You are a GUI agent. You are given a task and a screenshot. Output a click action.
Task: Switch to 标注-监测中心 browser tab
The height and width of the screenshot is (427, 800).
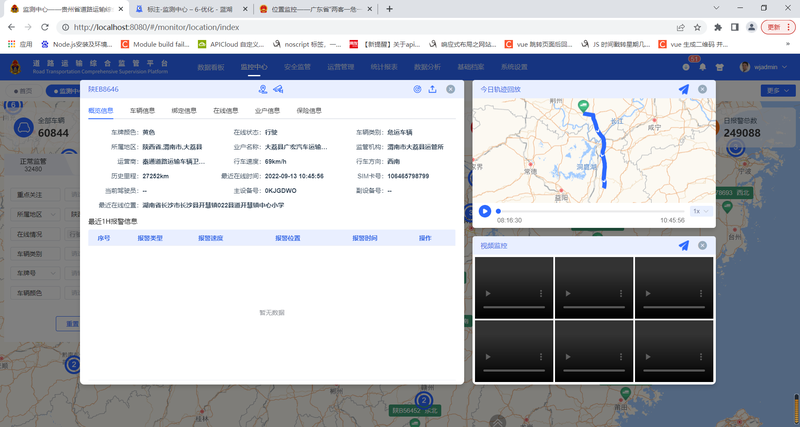(190, 9)
